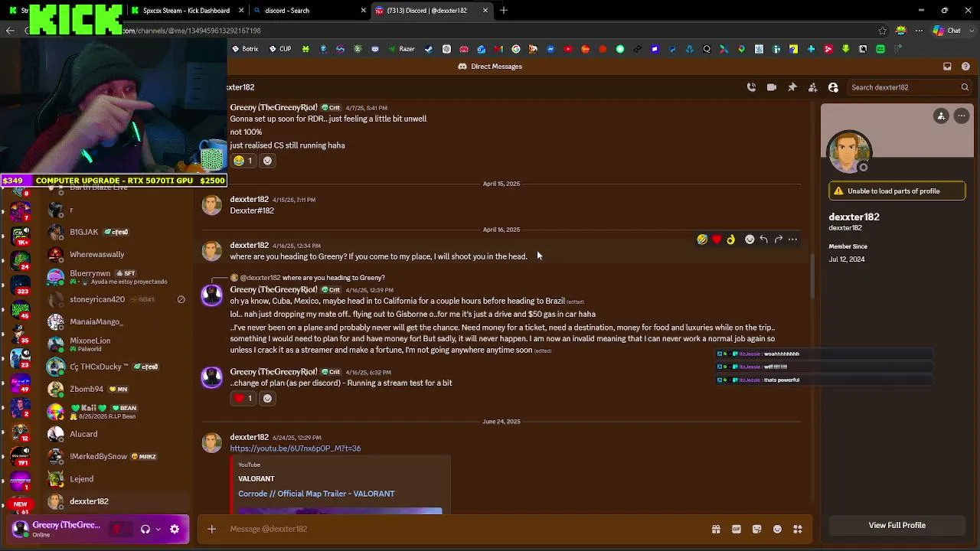This screenshot has height=551, width=980.
Task: Toggle headphone deafen in user panel
Action: coord(145,529)
